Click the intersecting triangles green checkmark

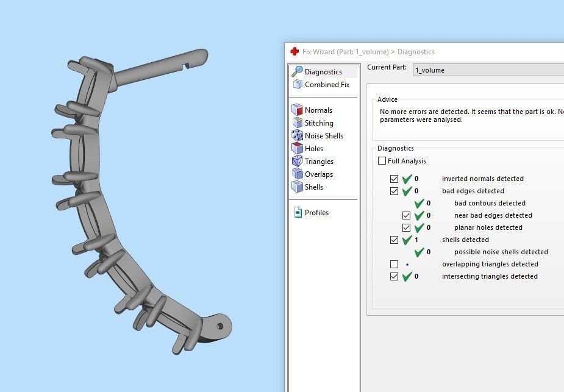(407, 277)
